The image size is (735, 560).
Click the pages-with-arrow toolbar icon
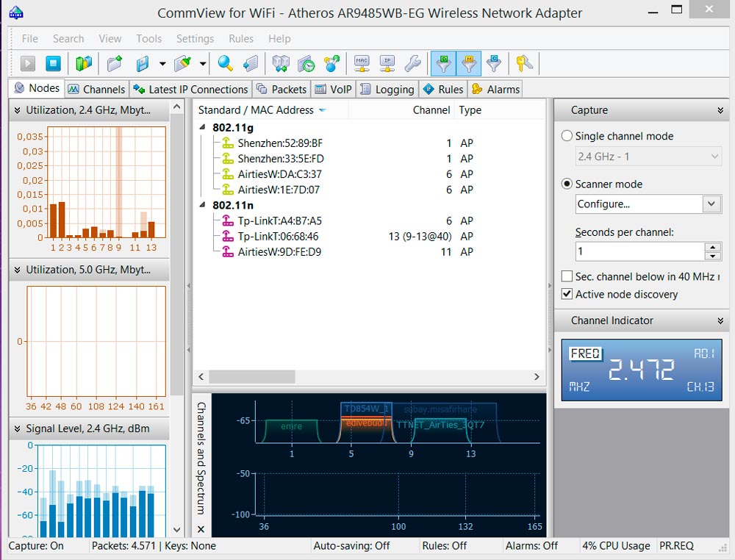click(x=251, y=63)
